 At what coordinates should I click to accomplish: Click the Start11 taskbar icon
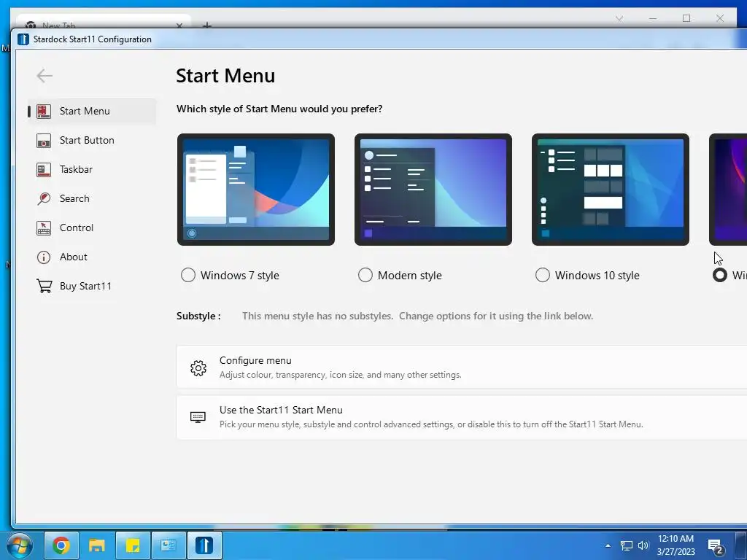click(204, 545)
